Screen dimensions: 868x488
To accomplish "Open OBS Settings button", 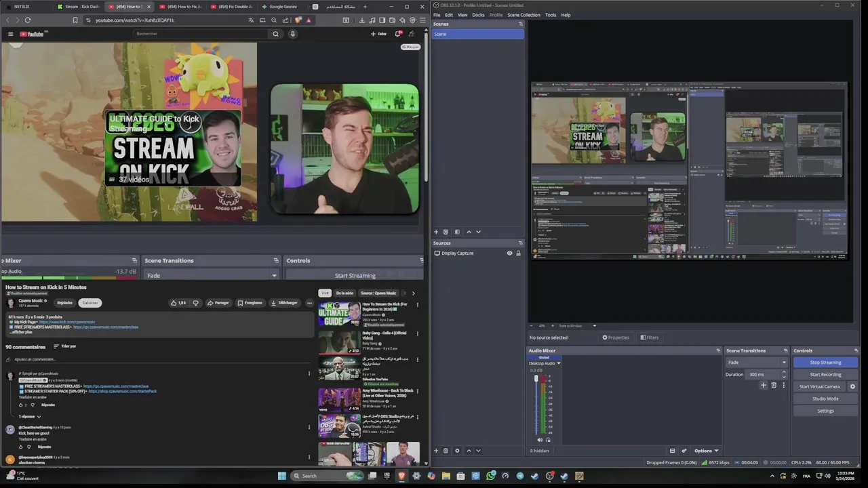I will pyautogui.click(x=825, y=411).
